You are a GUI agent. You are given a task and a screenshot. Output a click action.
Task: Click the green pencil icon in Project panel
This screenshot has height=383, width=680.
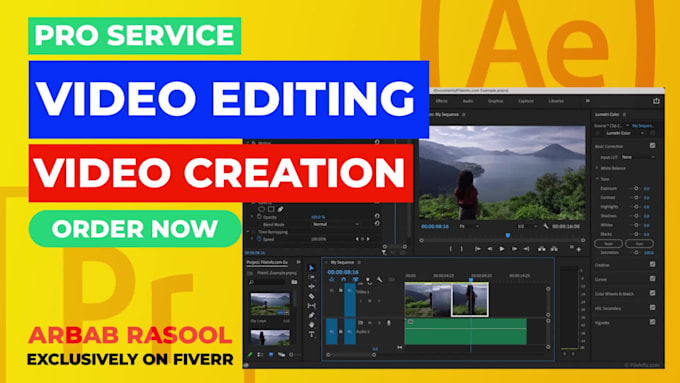click(x=250, y=355)
